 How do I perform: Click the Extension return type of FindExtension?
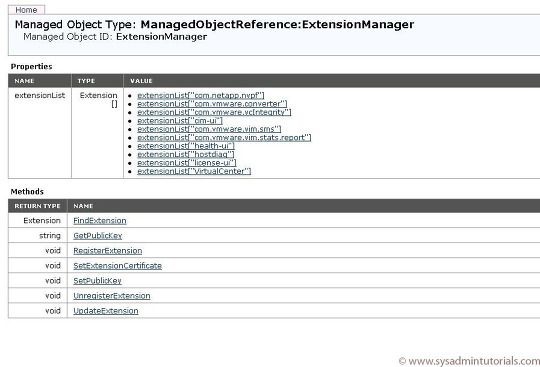pos(42,221)
